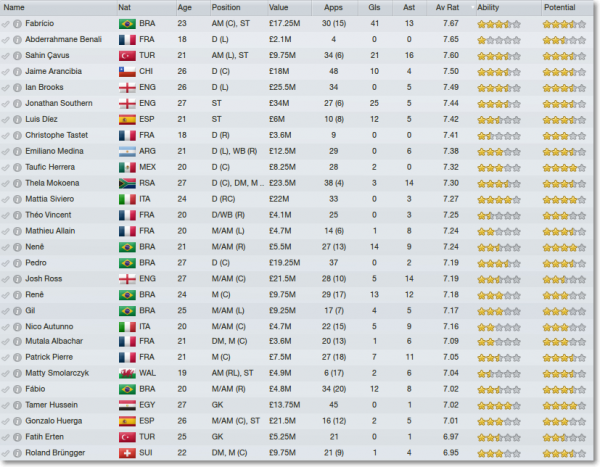Open info icon for Fabrício
The image size is (600, 467).
[x=17, y=24]
